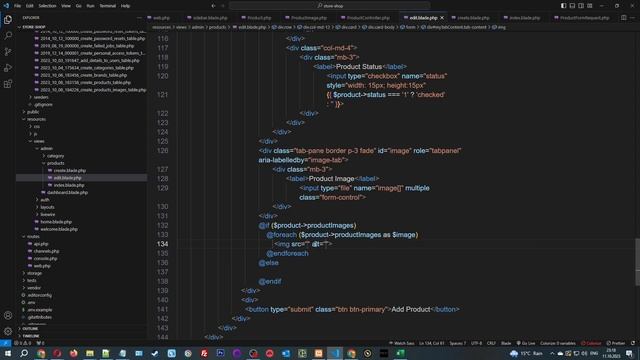Open the Run and Debug view
This screenshot has width=640, height=360.
click(8, 68)
